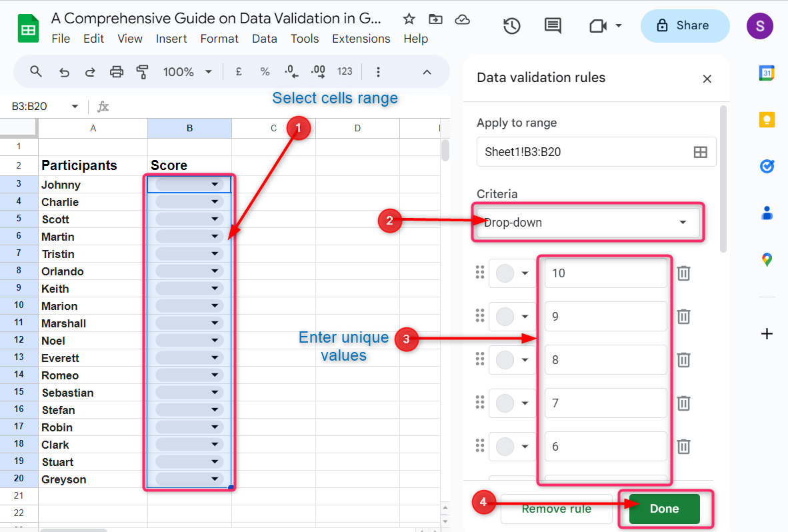Click the Apply to range input field
Viewport: 788px width, 532px height.
[x=583, y=152]
